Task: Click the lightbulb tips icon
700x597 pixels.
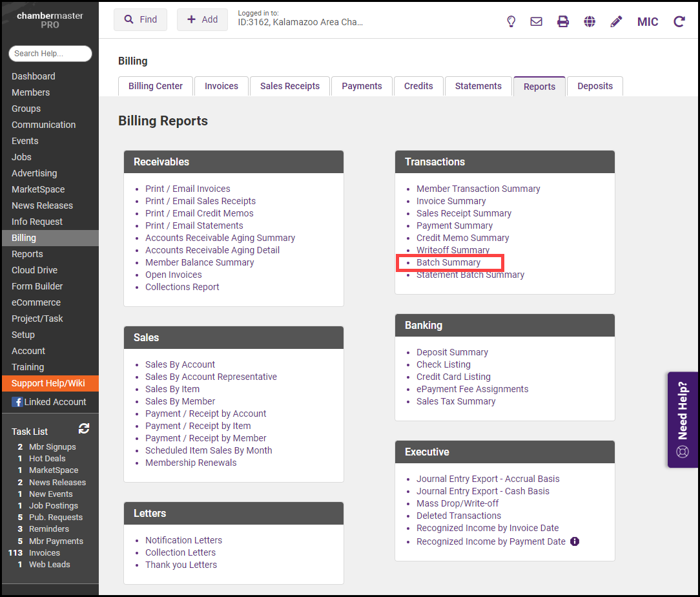Action: coord(511,21)
